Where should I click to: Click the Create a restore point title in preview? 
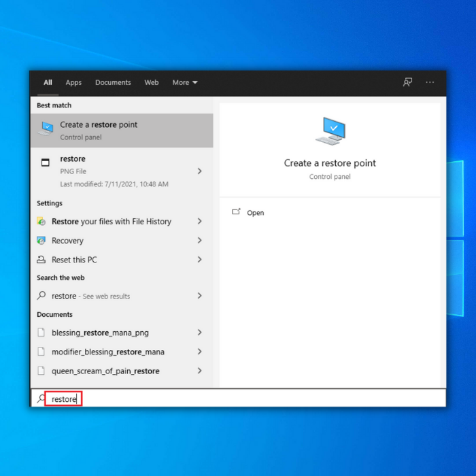(x=330, y=163)
